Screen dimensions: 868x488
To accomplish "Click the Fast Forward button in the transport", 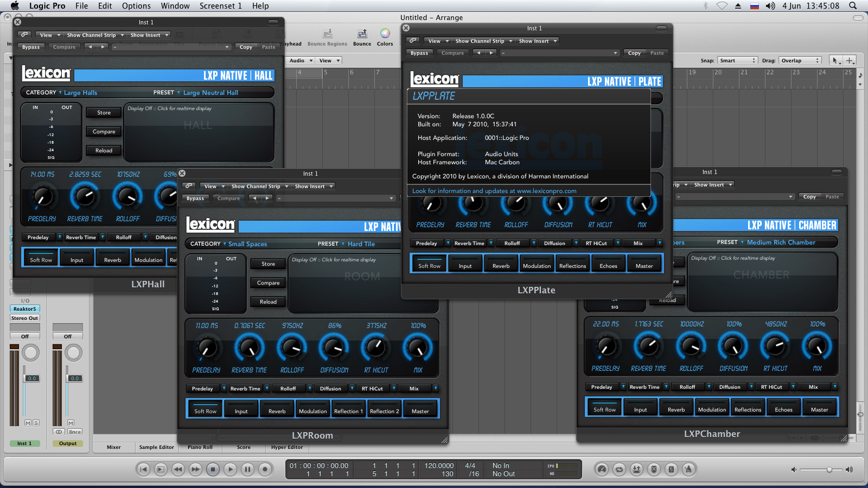I will (x=195, y=470).
